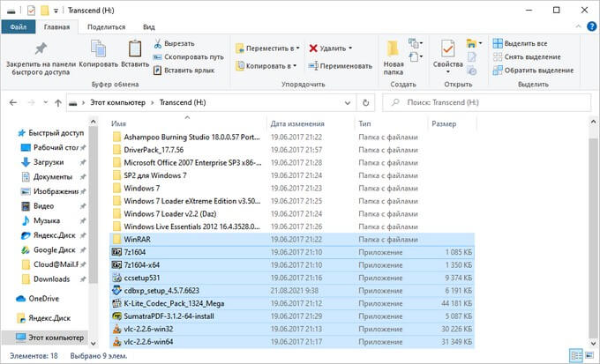The image size is (600, 364).
Task: Open Рабочий стол in navigation pane
Action: coord(53,147)
